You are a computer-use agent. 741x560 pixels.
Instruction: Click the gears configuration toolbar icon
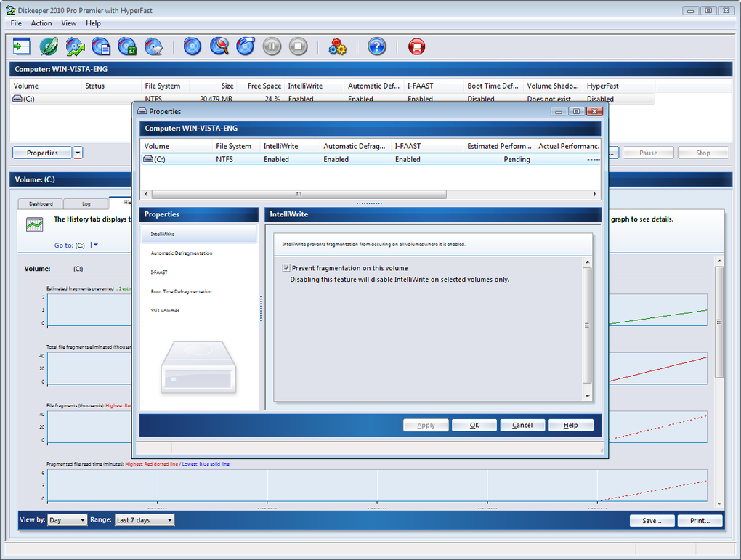click(x=337, y=46)
